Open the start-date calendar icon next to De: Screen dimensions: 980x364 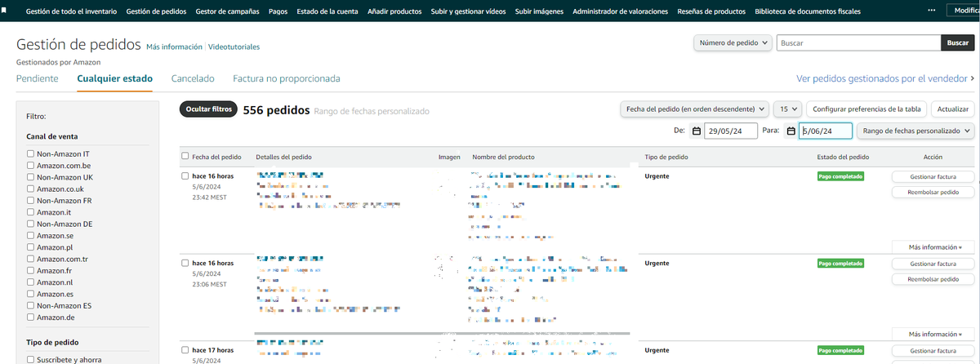tap(697, 131)
